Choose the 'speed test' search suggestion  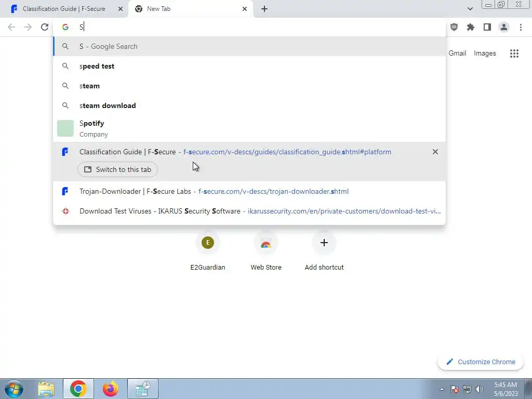coord(249,66)
